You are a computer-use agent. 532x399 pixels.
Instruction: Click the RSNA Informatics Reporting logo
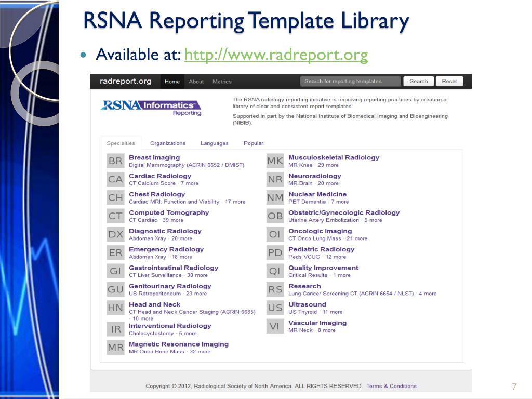[x=151, y=108]
